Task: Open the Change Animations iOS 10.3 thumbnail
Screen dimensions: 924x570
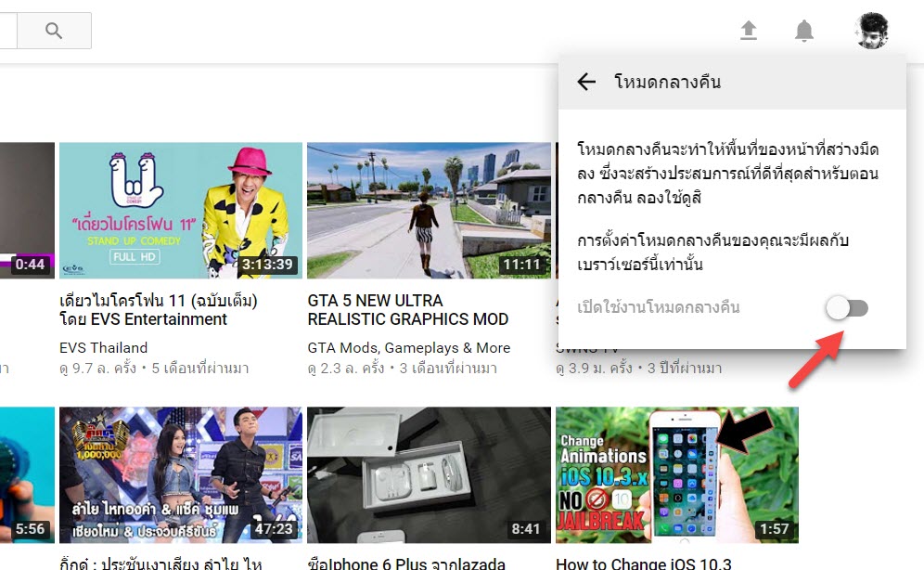Action: [676, 474]
